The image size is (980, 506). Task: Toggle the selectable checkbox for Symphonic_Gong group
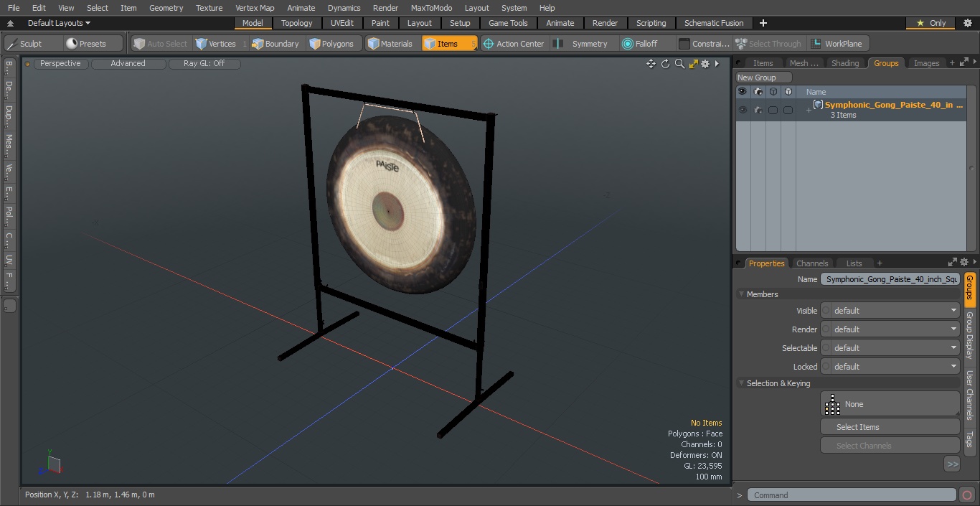pos(773,110)
